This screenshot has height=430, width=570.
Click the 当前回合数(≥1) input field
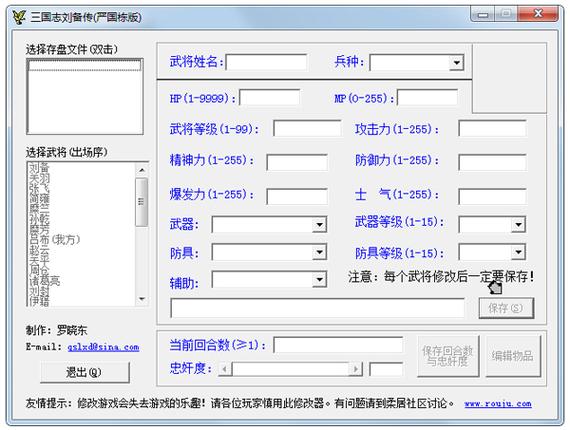[x=338, y=345]
